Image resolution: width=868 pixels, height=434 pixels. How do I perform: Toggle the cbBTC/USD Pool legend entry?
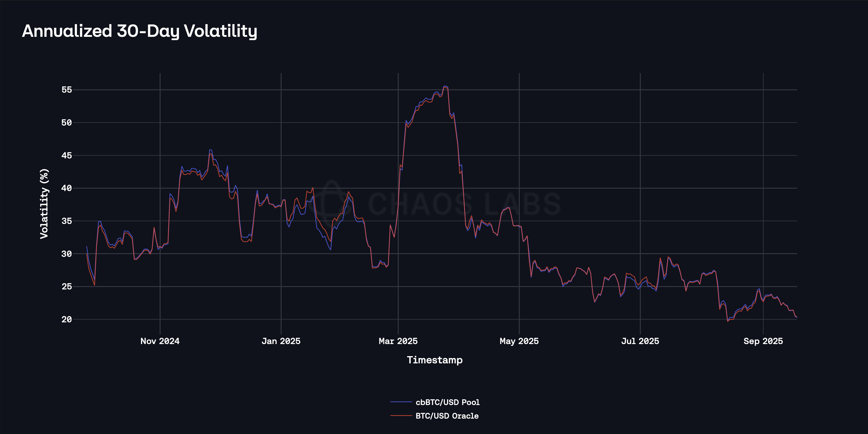447,402
